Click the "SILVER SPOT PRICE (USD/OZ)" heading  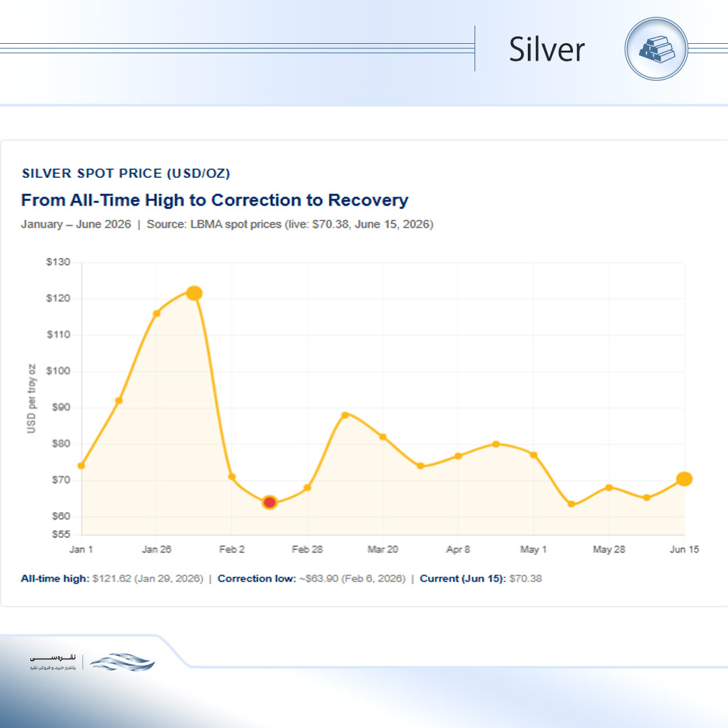coord(126,173)
